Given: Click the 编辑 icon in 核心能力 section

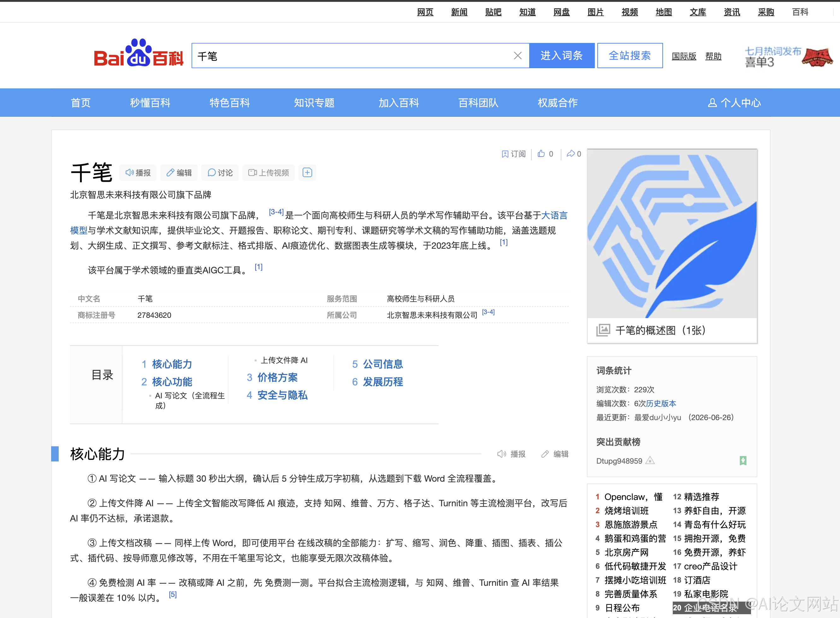Looking at the screenshot, I should tap(545, 454).
